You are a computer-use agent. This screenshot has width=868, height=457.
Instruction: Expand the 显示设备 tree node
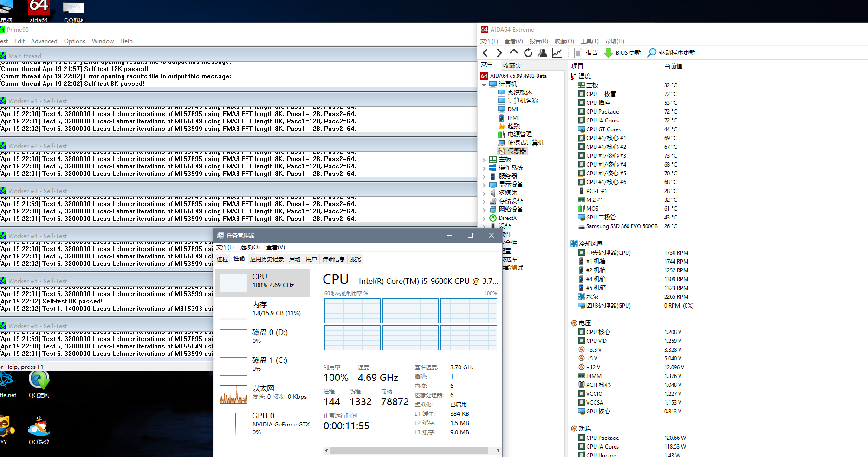[x=484, y=185]
